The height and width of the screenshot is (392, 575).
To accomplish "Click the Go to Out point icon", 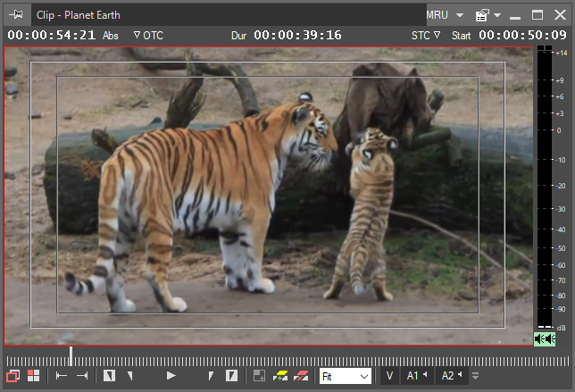I will tap(82, 376).
